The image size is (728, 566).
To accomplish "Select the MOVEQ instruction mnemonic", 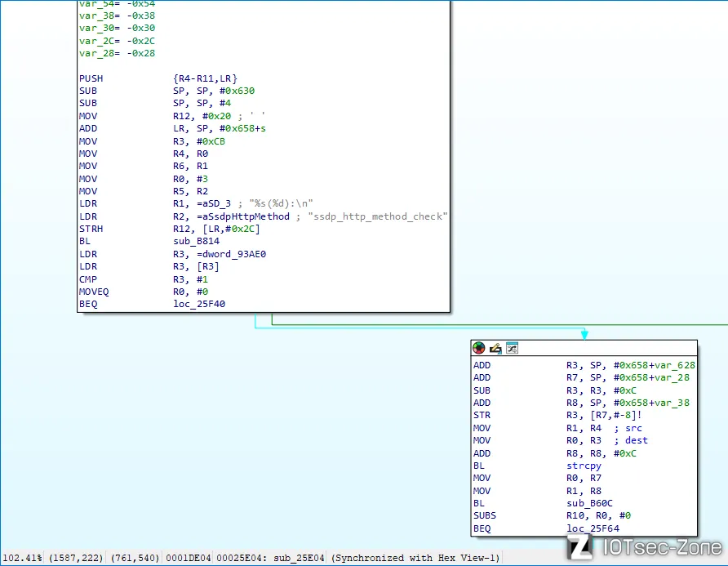I will pos(94,292).
